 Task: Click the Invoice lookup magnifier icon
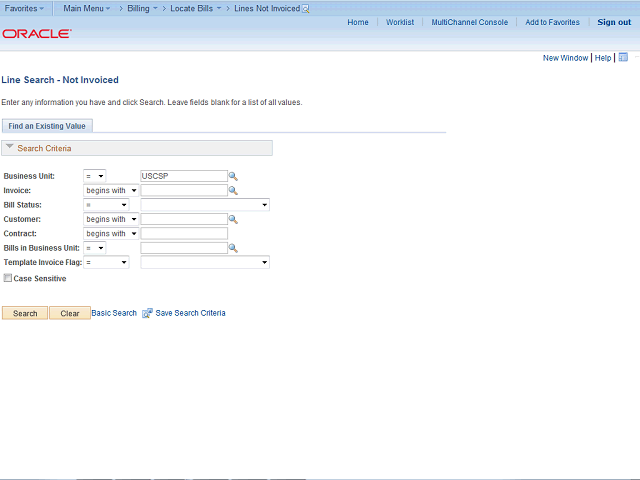pos(233,191)
